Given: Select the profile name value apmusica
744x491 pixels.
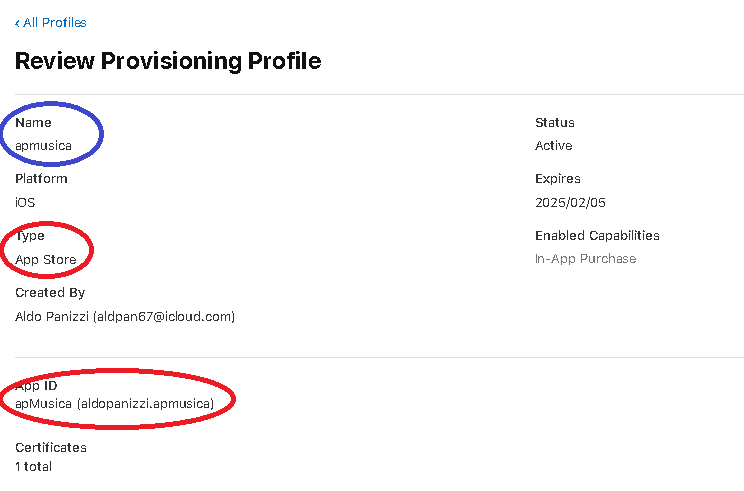Looking at the screenshot, I should point(43,146).
